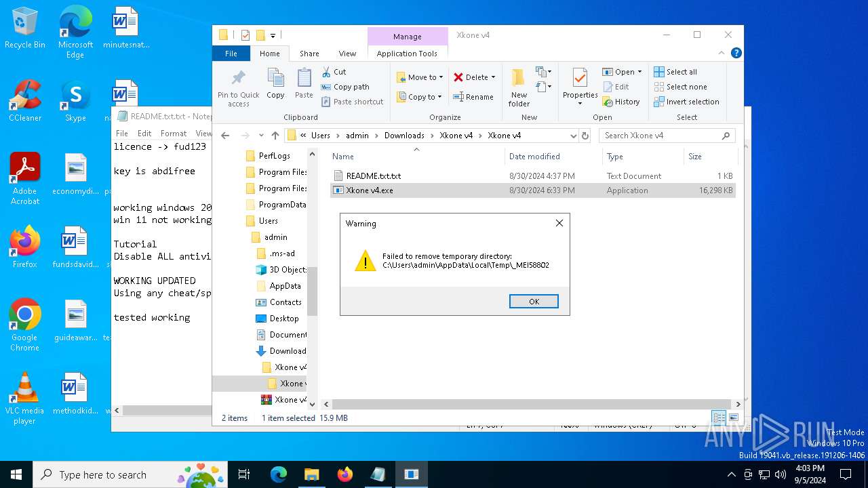The height and width of the screenshot is (488, 868).
Task: Click file list horizontal scrollbar
Action: 532,404
